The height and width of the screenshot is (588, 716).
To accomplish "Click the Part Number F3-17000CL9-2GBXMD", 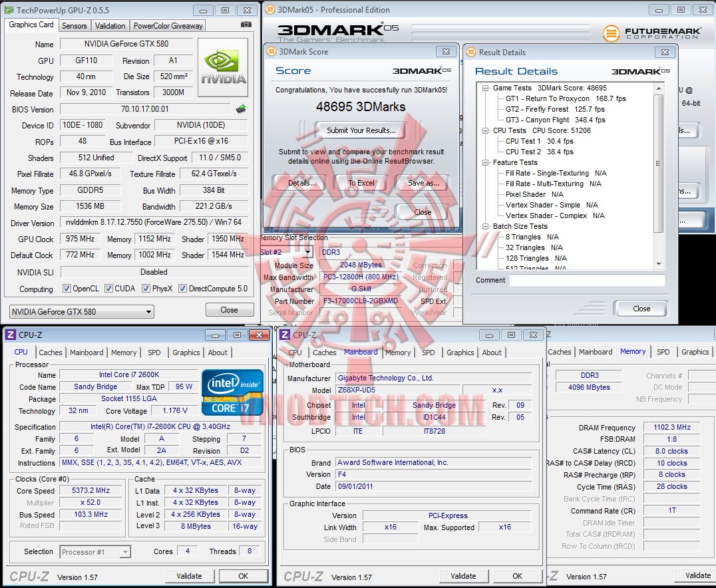I will coord(360,301).
